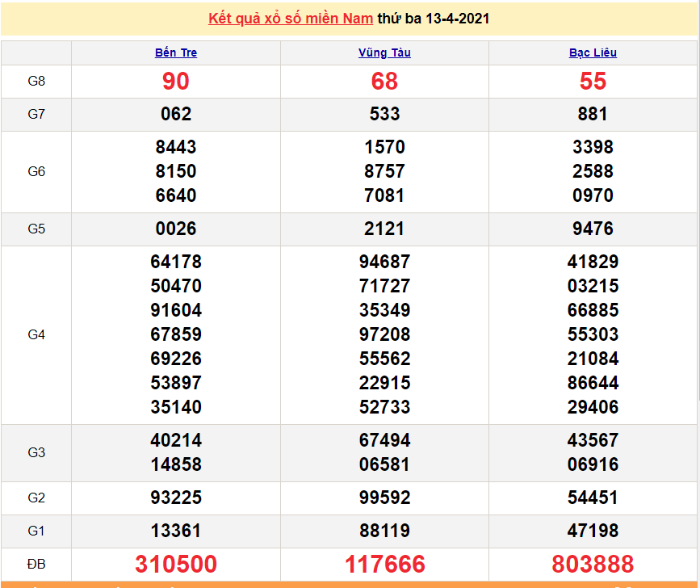
Task: Select the G4 row label cell
Action: pos(36,334)
